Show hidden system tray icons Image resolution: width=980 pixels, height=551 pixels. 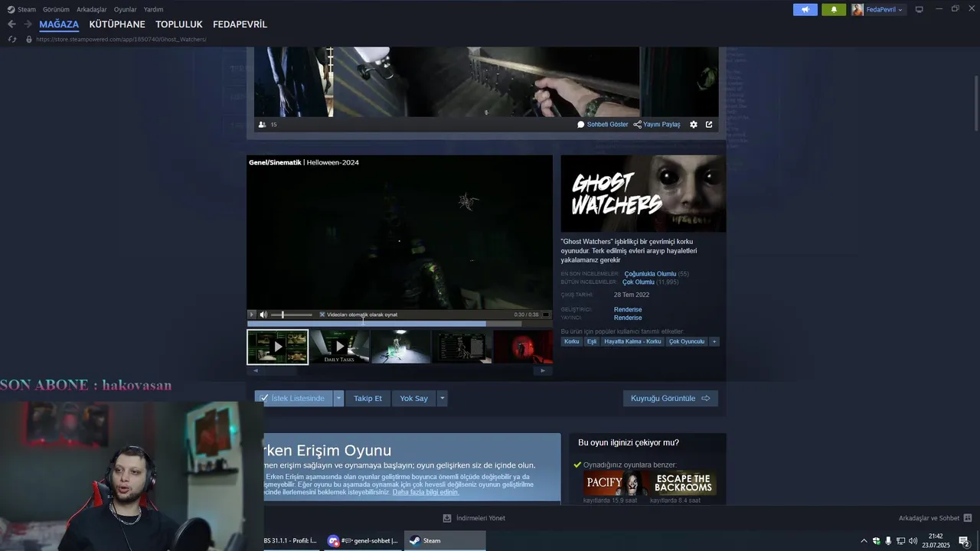(x=864, y=541)
